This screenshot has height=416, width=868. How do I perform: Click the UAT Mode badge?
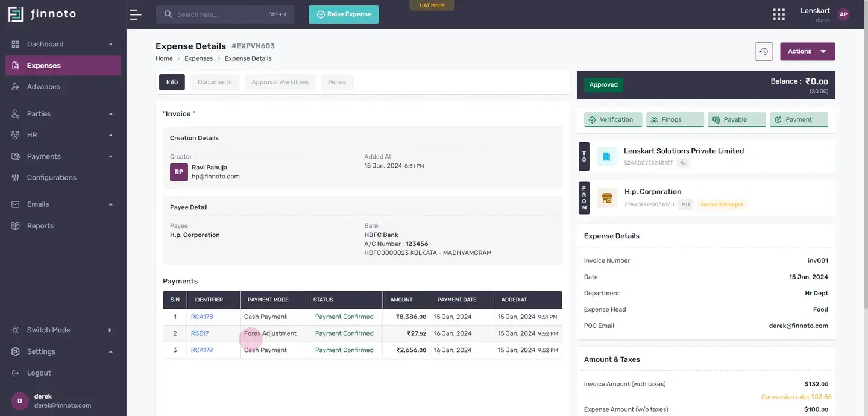coord(432,5)
